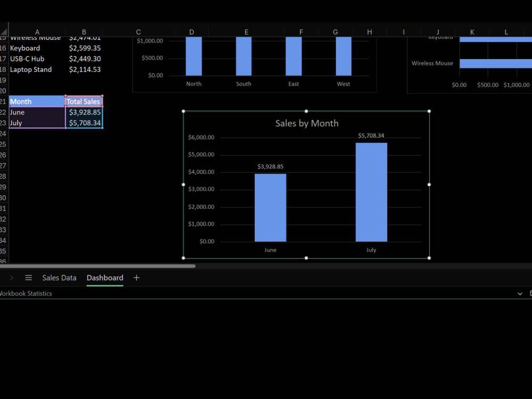This screenshot has width=532, height=399.
Task: Select column K header
Action: pyautogui.click(x=472, y=32)
